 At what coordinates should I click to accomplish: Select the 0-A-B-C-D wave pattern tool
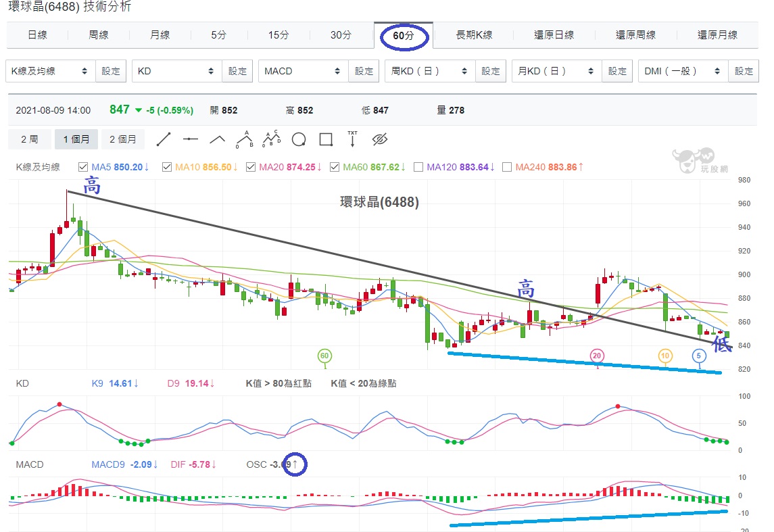tap(271, 140)
